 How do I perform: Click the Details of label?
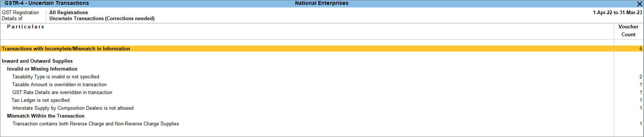click(x=12, y=18)
